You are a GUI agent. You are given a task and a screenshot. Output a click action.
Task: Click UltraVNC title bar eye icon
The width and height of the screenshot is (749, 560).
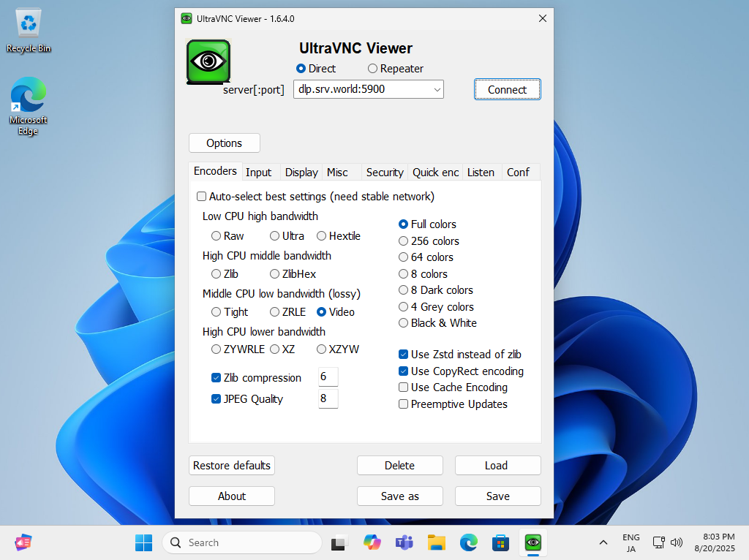[x=187, y=18]
